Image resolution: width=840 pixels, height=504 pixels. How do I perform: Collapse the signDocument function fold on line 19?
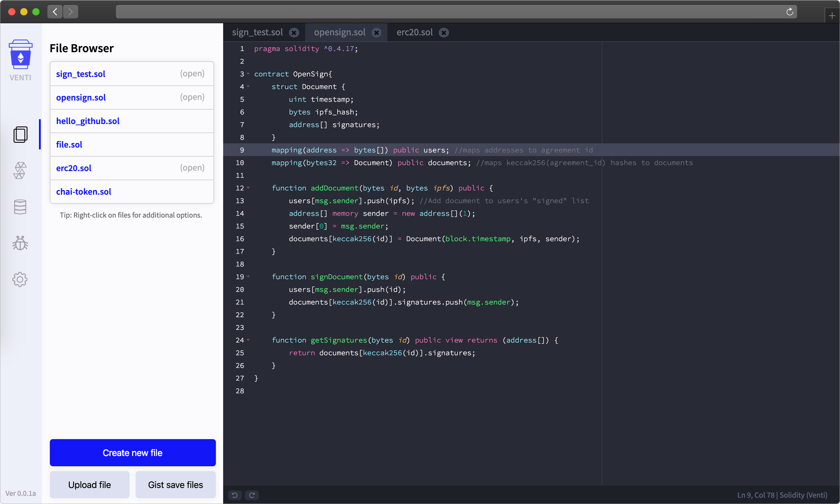[x=248, y=276]
